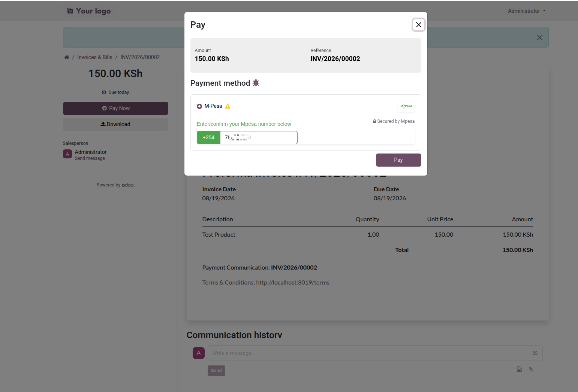Select the M-Pesa payment radio button

(x=199, y=106)
